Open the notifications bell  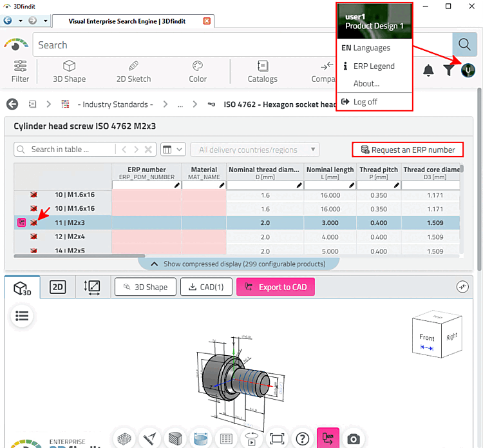(428, 71)
